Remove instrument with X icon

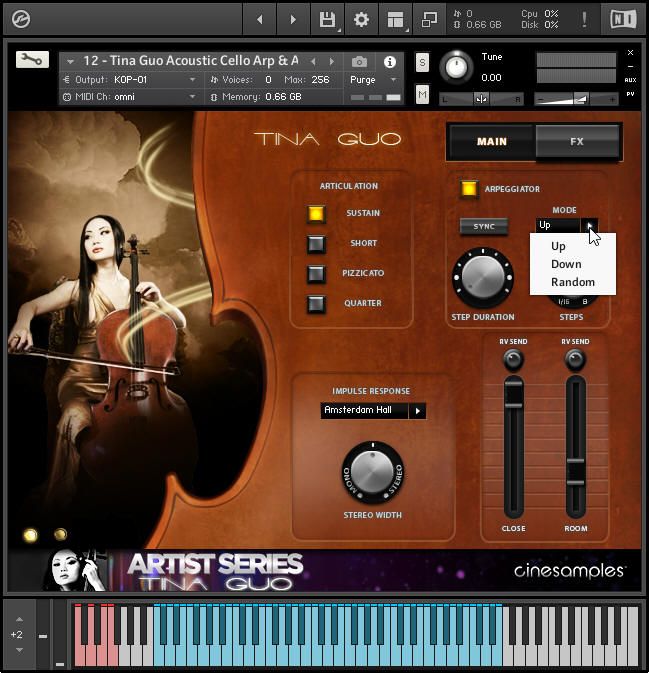pyautogui.click(x=630, y=52)
